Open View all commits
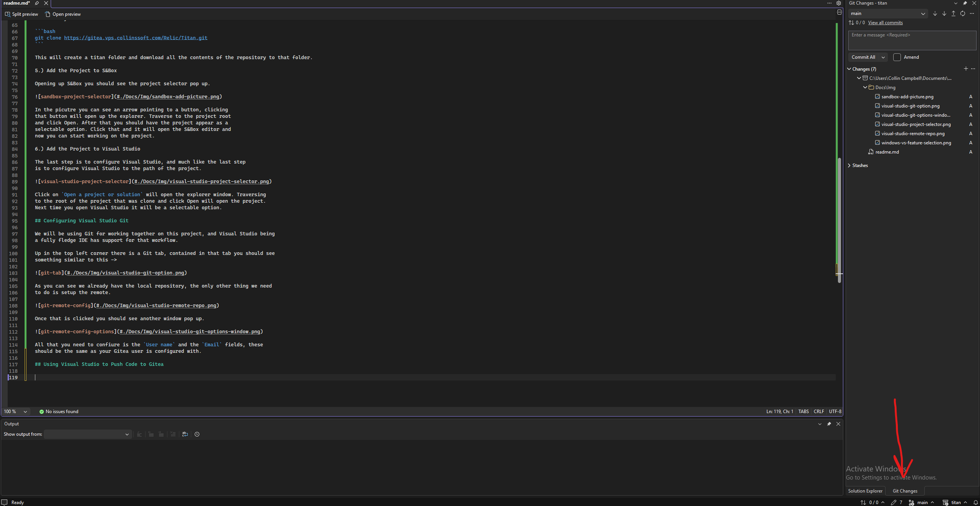Screen dimensions: 980x506 [x=886, y=23]
